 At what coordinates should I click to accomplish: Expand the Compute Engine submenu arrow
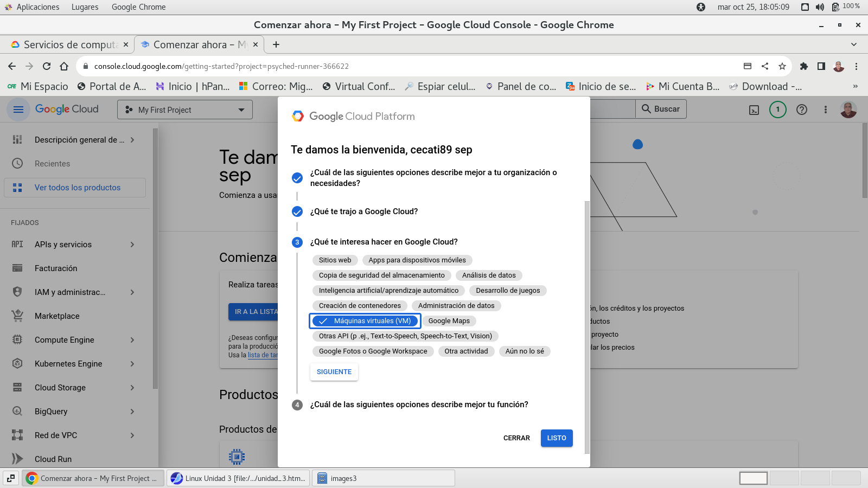132,340
